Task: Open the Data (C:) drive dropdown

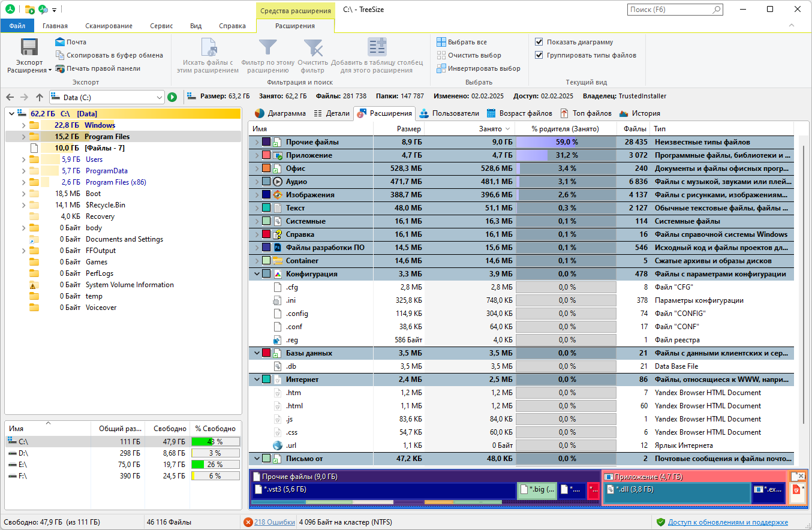Action: point(159,97)
